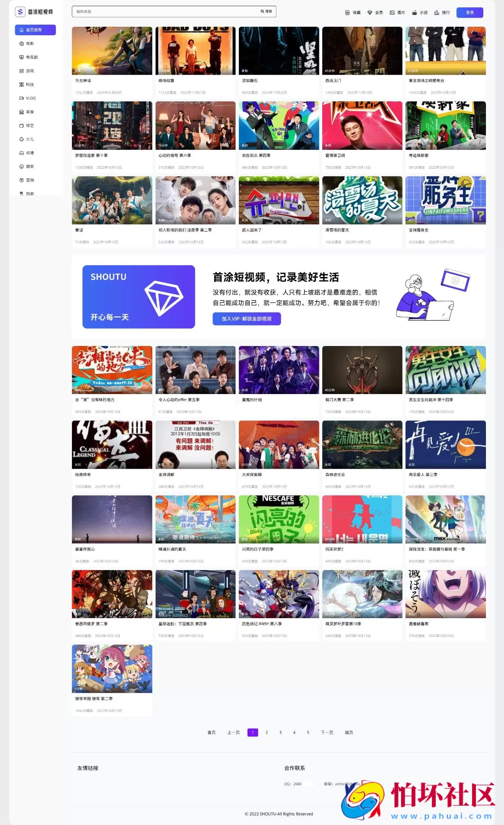
Task: Click the 首涂短视频 site logo
Action: (34, 12)
